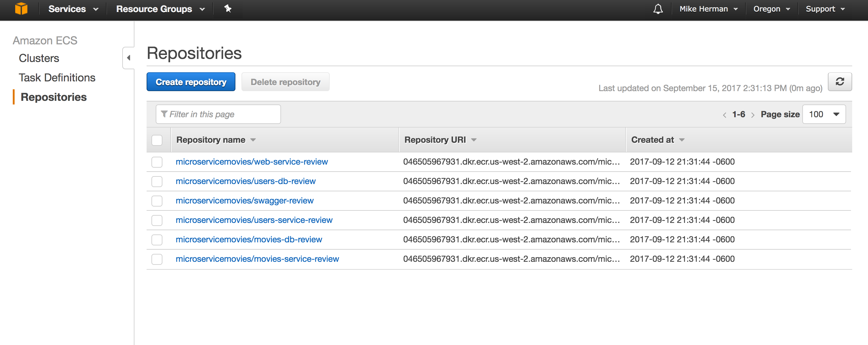Image resolution: width=868 pixels, height=345 pixels.
Task: Refresh the repositories list
Action: (x=840, y=81)
